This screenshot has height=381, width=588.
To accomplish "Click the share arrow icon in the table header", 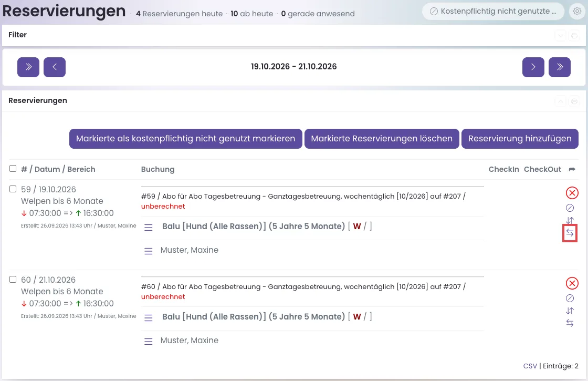I will click(x=572, y=169).
